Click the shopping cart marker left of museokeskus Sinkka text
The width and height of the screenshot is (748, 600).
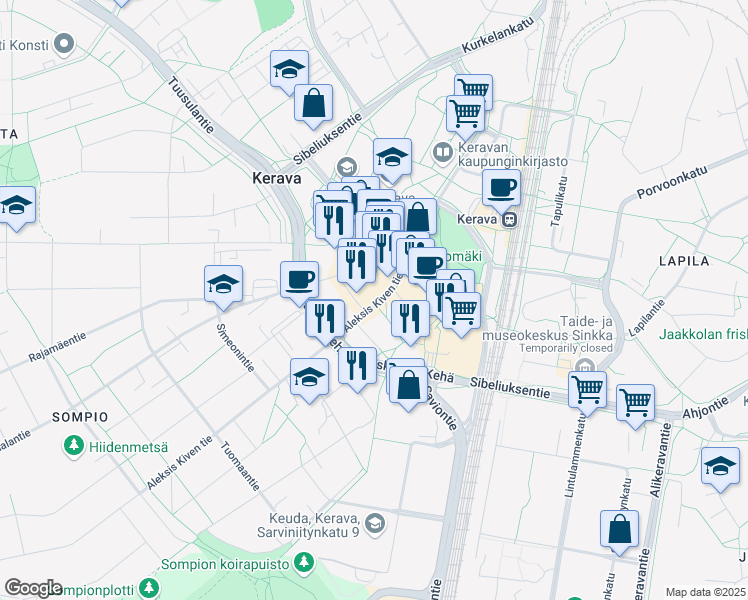pos(461,312)
